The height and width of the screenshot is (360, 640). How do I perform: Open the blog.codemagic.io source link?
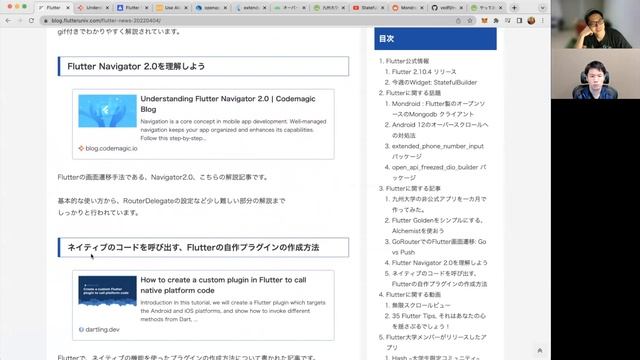click(111, 149)
